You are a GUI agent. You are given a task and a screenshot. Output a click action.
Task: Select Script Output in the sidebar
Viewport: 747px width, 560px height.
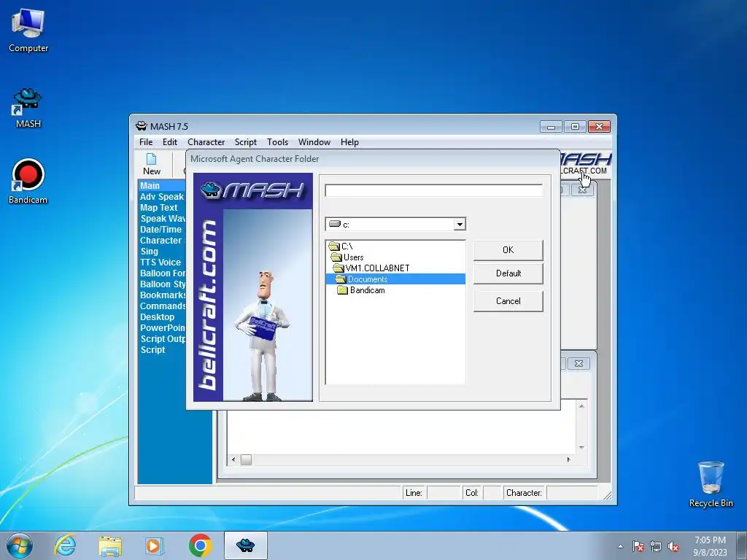163,339
